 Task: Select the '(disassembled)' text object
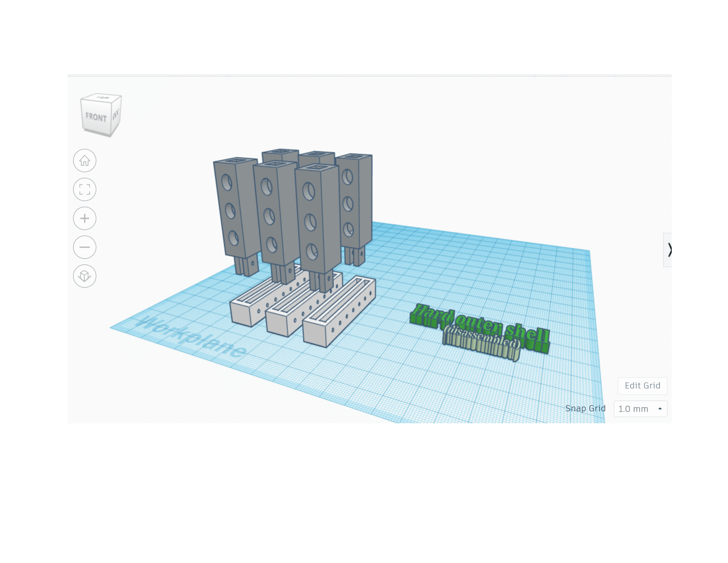tap(482, 343)
